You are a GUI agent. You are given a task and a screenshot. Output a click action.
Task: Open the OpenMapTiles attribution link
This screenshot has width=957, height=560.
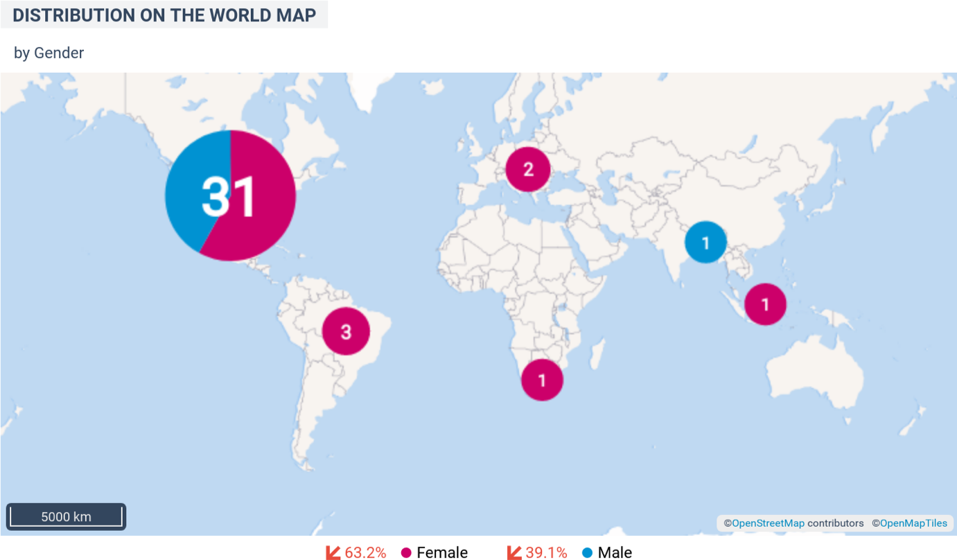[913, 523]
